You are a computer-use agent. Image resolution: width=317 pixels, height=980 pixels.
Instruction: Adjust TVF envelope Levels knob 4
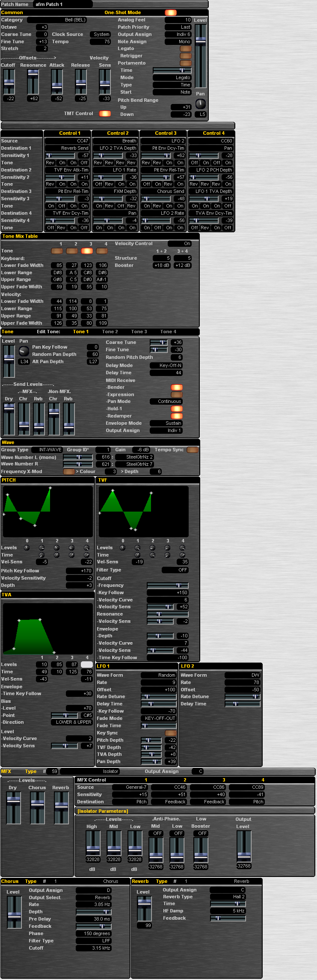pos(183,548)
